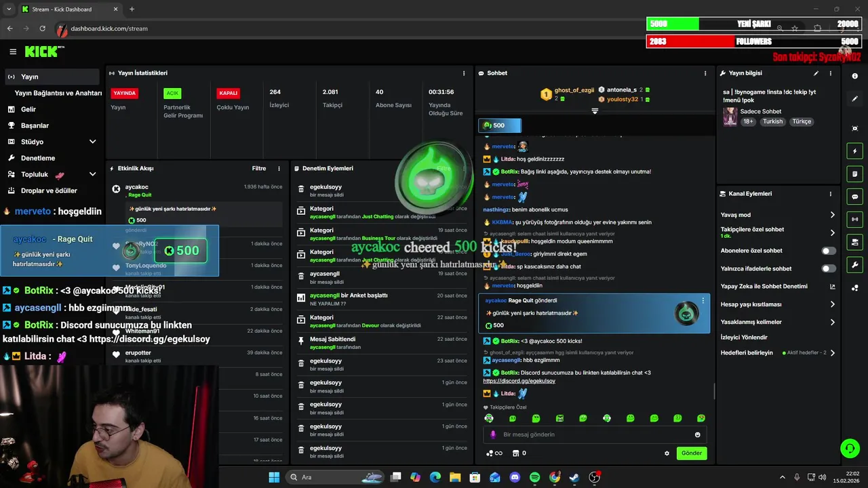Viewport: 868px width, 488px height.
Task: Click the channel points infinity icon
Action: point(494,453)
